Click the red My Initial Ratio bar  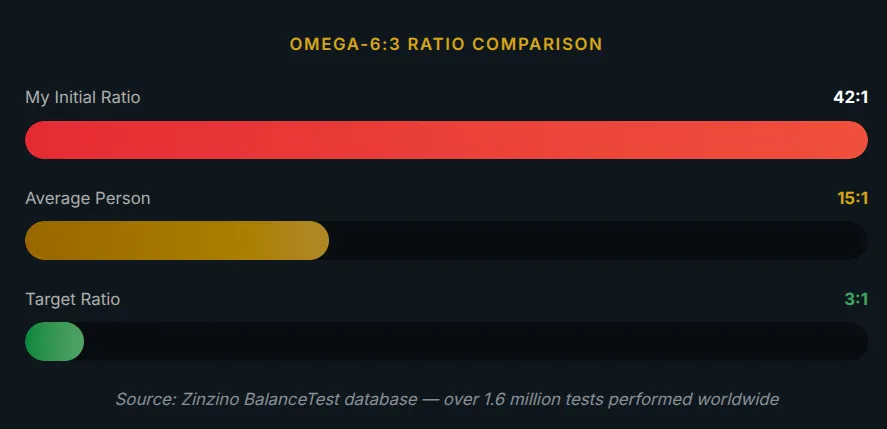446,140
